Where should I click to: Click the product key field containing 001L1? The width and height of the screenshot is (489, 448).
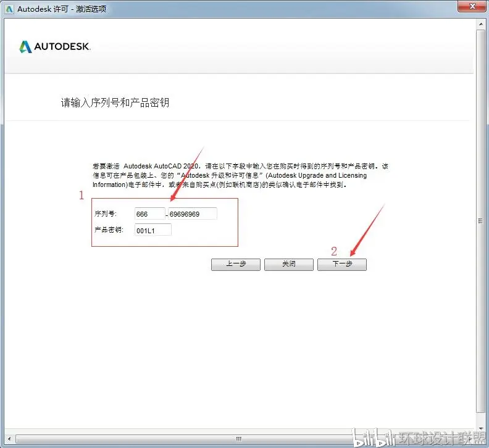153,230
